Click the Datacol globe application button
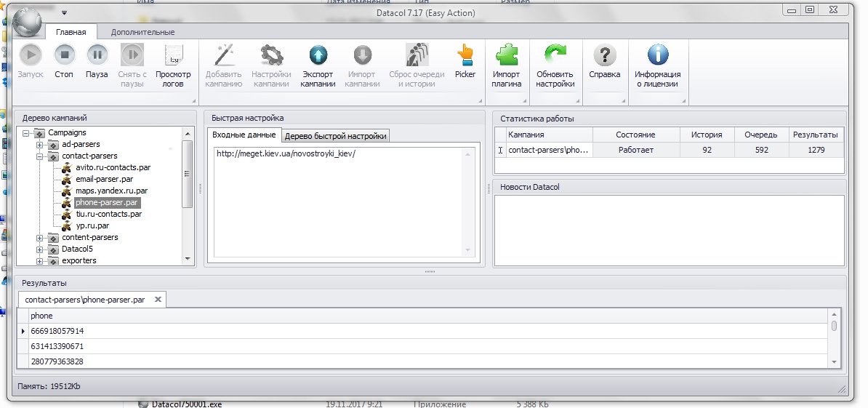Image resolution: width=868 pixels, height=408 pixels. (27, 22)
